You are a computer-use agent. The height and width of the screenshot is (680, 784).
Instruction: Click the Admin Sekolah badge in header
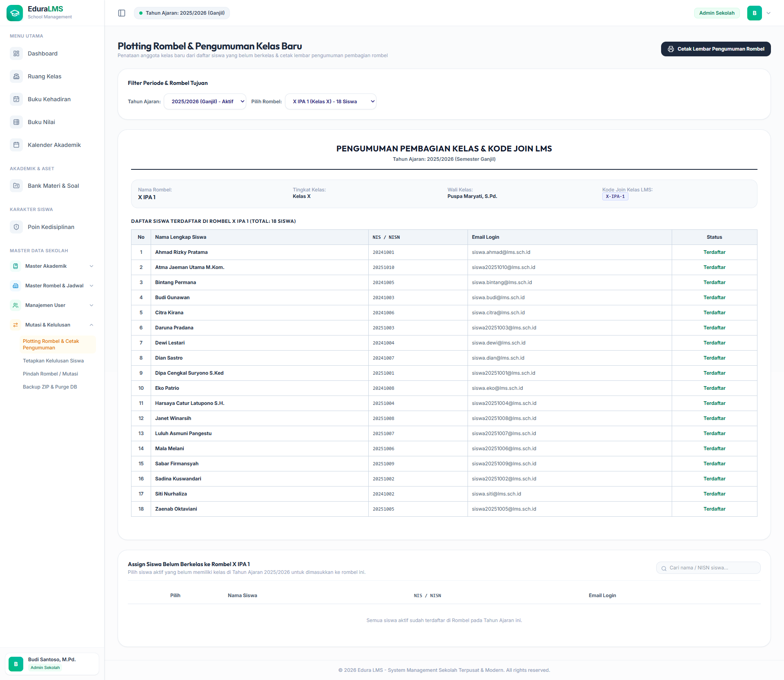(x=717, y=13)
